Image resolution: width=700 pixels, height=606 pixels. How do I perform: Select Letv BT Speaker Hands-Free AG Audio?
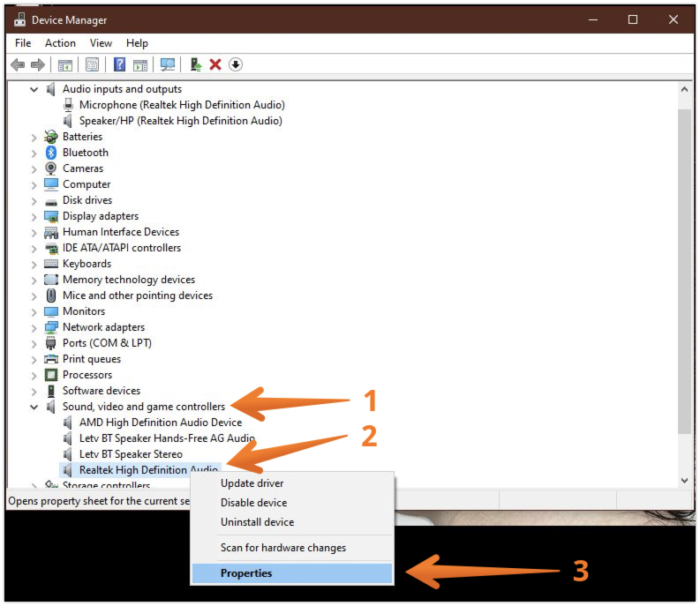click(168, 438)
